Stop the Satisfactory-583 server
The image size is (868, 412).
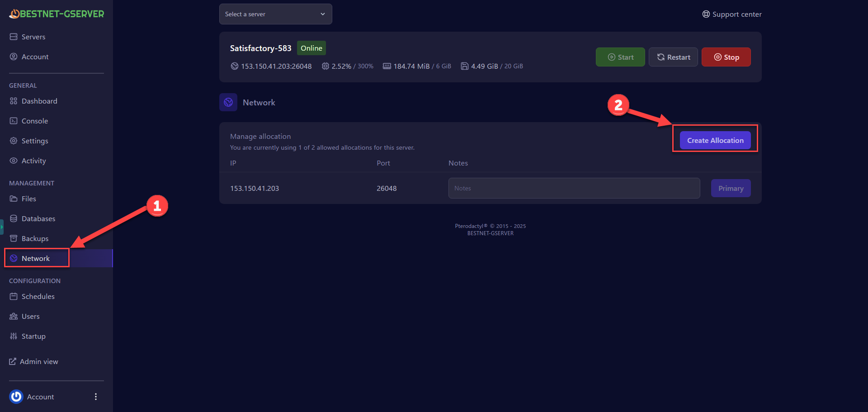pos(726,57)
